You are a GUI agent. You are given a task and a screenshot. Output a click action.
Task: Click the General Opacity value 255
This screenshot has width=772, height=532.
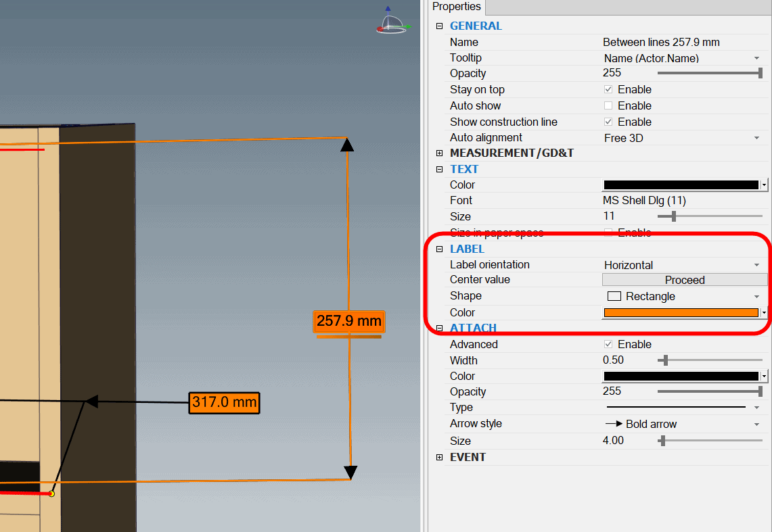612,73
